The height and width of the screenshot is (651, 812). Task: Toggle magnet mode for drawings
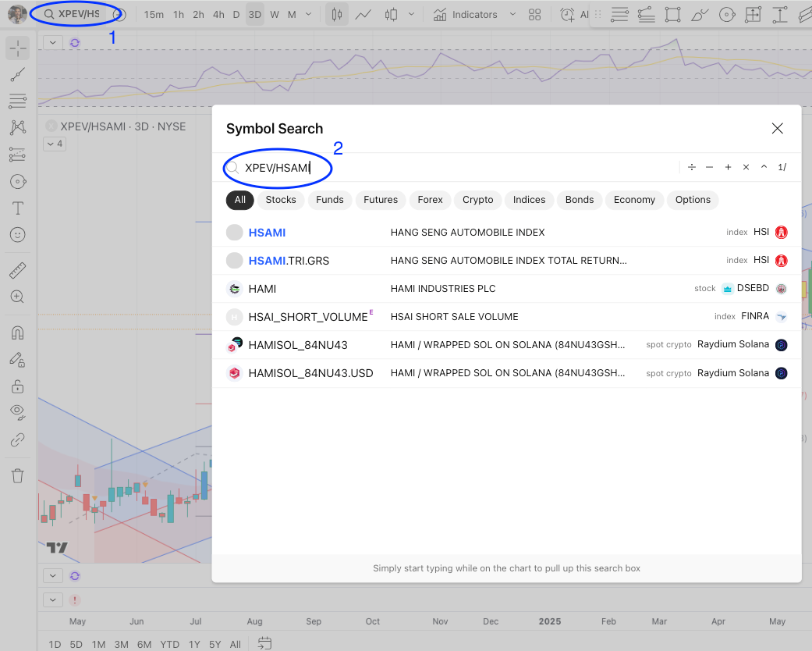click(x=18, y=333)
